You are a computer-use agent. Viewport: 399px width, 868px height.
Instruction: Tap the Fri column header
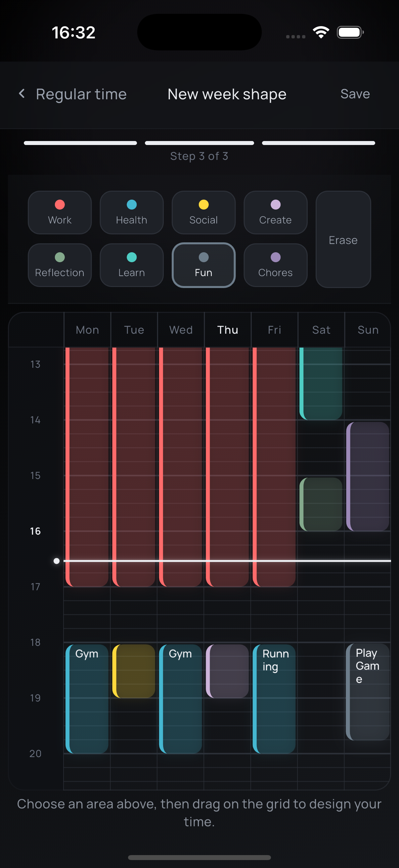pyautogui.click(x=274, y=330)
